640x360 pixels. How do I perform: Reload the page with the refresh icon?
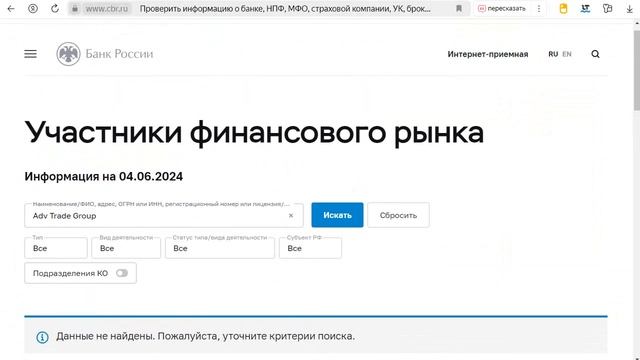pyautogui.click(x=55, y=9)
